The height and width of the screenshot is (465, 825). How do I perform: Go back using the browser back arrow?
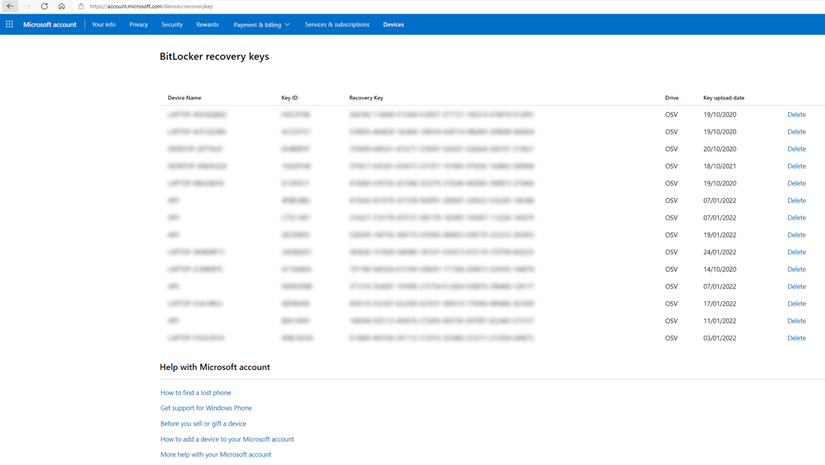[x=10, y=6]
